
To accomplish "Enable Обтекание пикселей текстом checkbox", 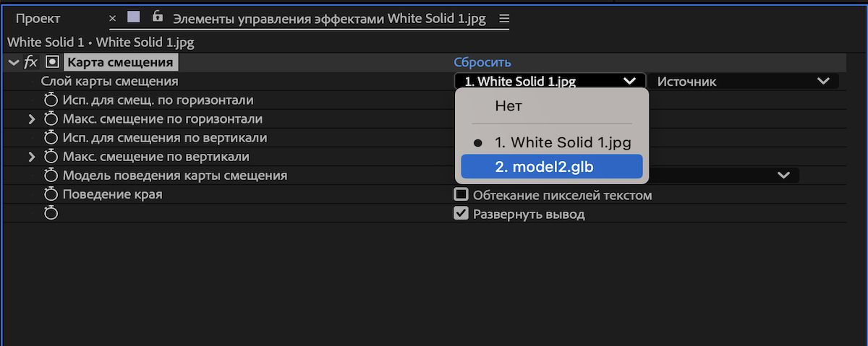I will pyautogui.click(x=461, y=194).
